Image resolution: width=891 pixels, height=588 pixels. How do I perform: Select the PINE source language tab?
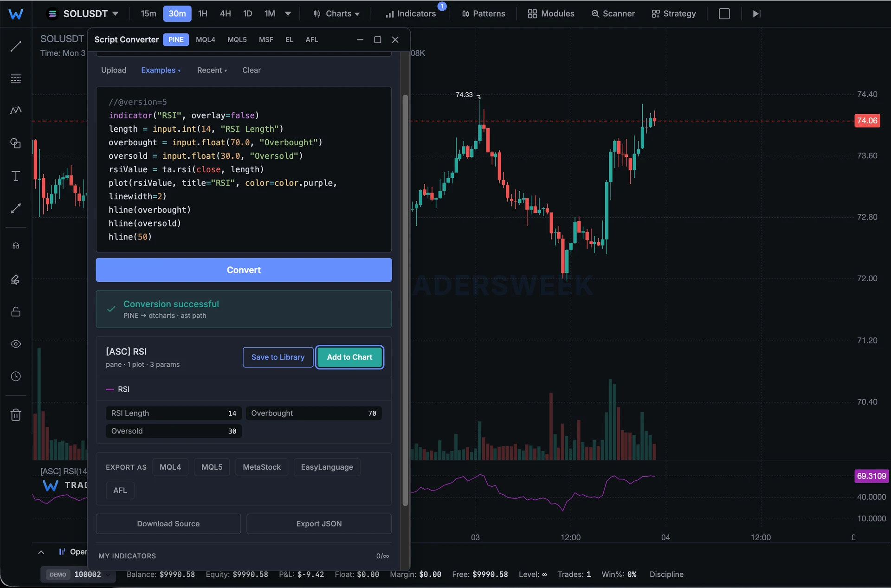coord(176,40)
